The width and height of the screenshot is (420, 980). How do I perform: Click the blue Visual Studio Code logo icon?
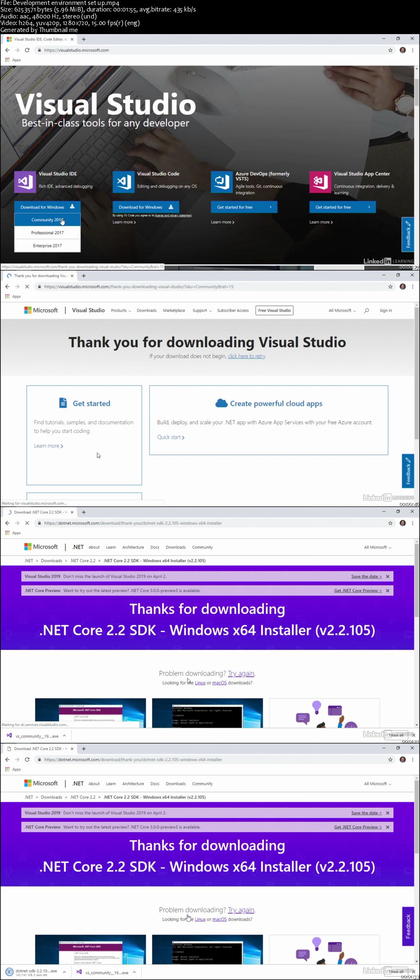[x=123, y=181]
